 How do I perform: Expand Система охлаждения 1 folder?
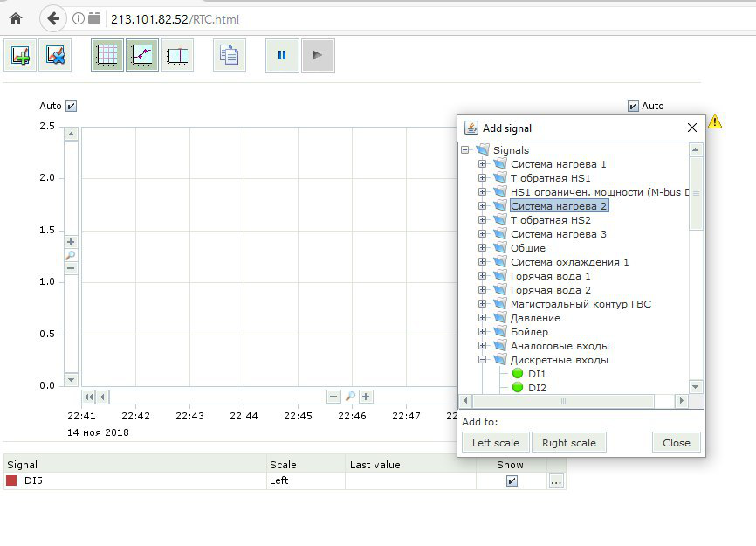(x=482, y=262)
